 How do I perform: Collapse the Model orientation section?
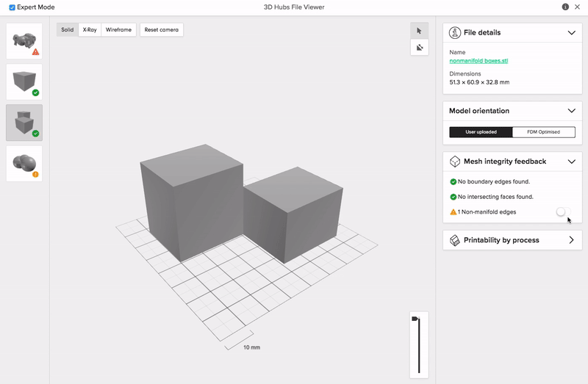click(571, 111)
